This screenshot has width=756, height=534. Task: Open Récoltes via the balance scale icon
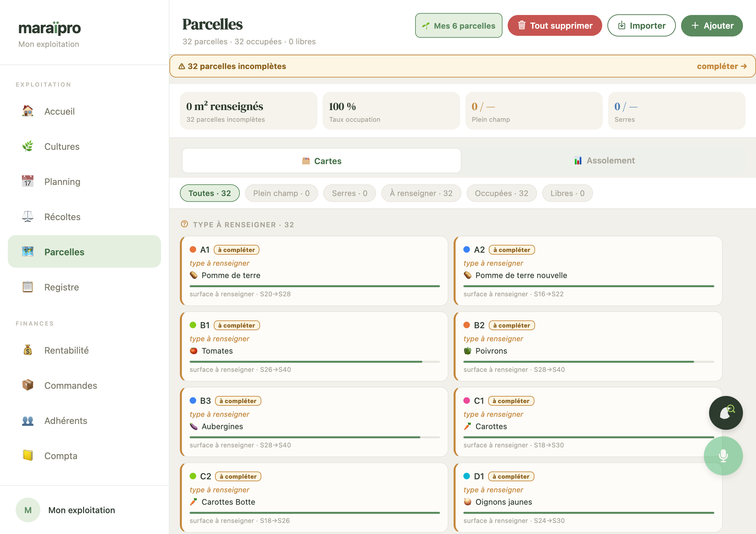click(x=28, y=217)
